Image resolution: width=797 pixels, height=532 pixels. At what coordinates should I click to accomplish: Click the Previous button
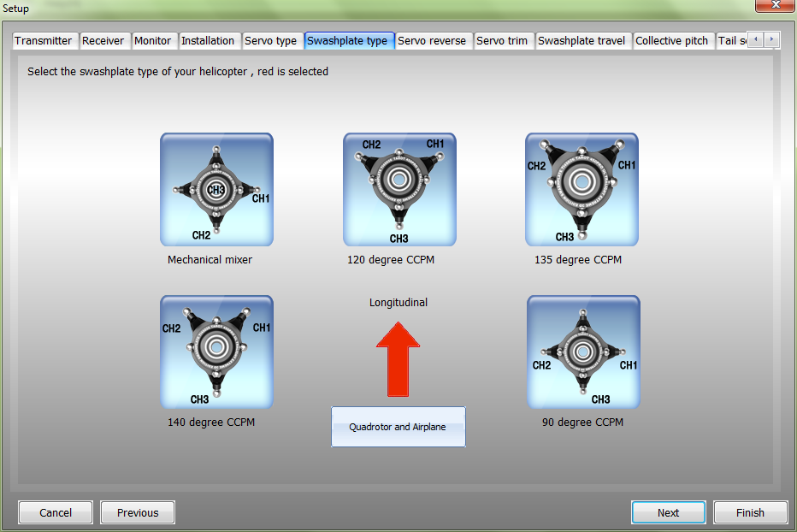(x=138, y=513)
